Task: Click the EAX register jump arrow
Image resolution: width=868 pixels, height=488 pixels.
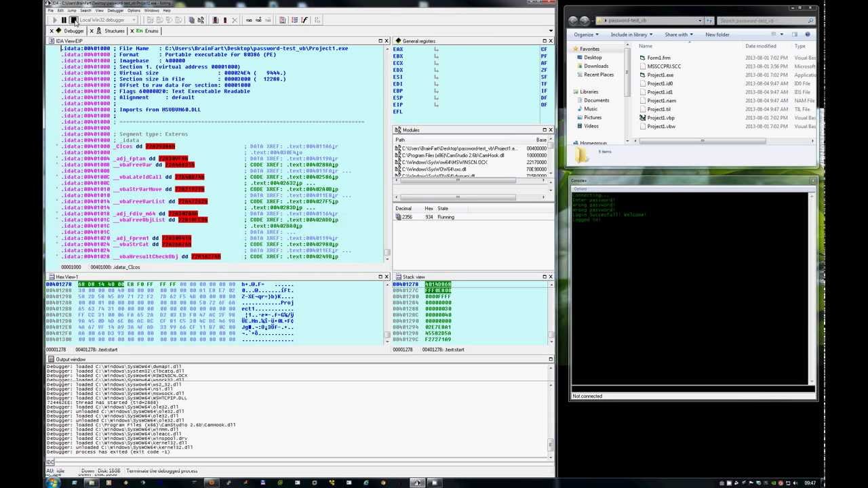Action: click(x=436, y=49)
